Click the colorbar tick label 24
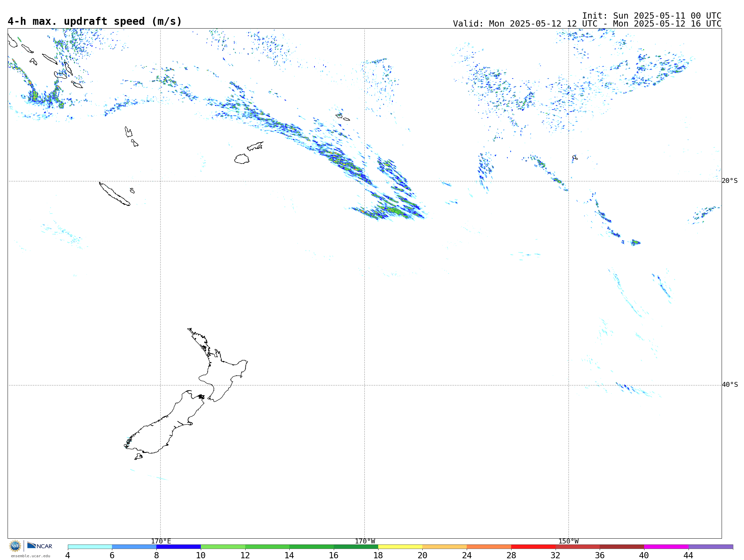The height and width of the screenshot is (560, 744). point(467,556)
